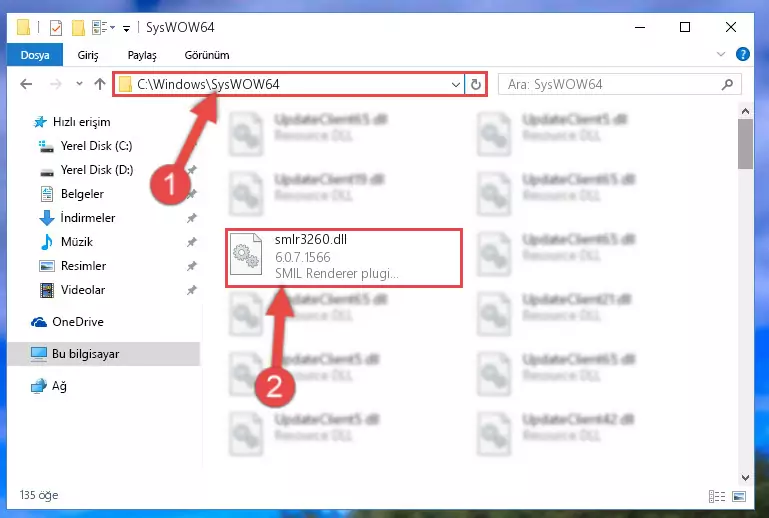769x518 pixels.
Task: Expand the address bar history dropdown
Action: (456, 84)
